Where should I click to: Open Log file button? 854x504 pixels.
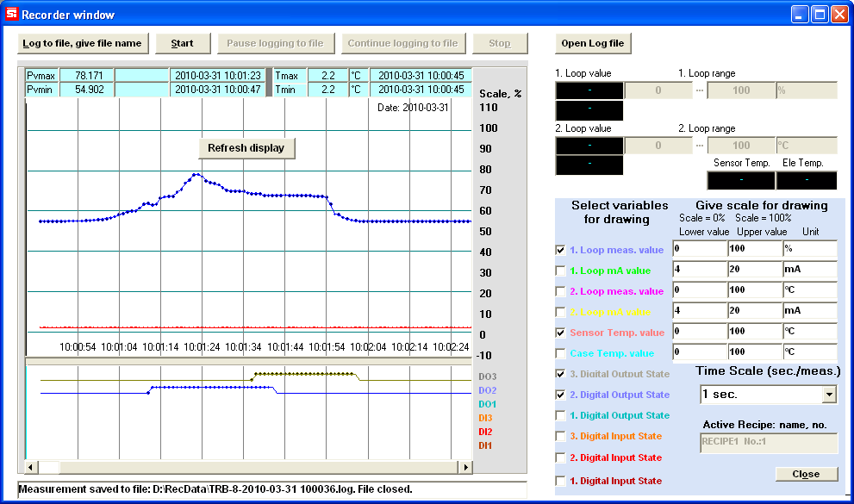click(593, 44)
